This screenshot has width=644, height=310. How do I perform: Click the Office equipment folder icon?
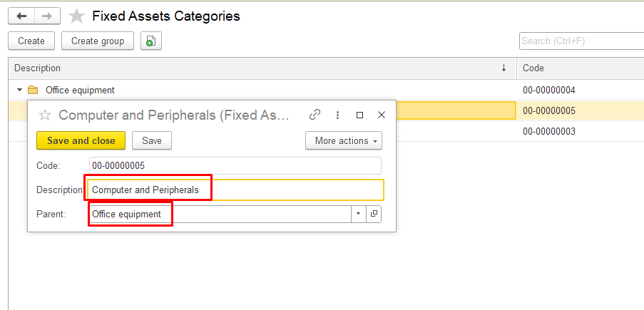click(33, 91)
